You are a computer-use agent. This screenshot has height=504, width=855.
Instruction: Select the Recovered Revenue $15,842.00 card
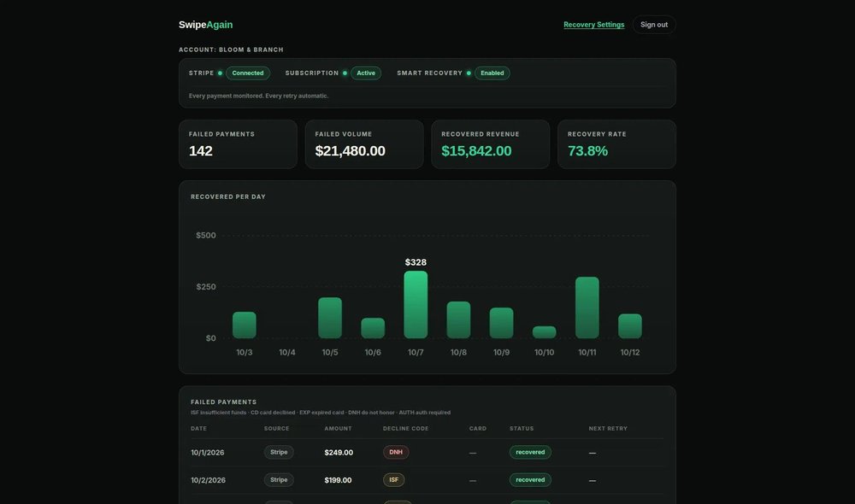[x=490, y=144]
